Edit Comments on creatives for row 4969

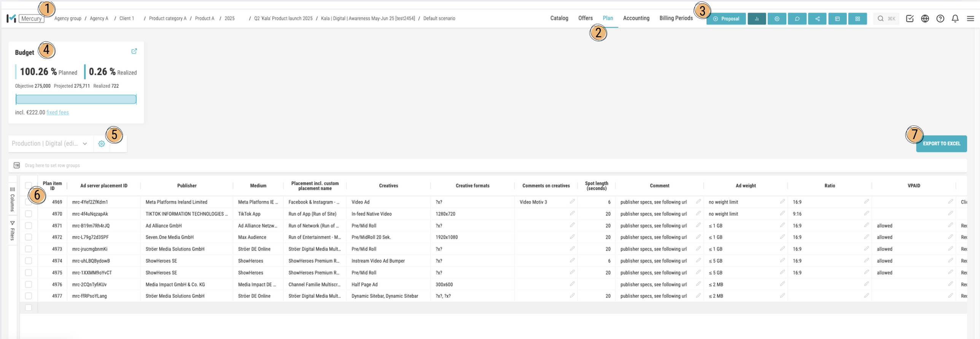coord(572,201)
